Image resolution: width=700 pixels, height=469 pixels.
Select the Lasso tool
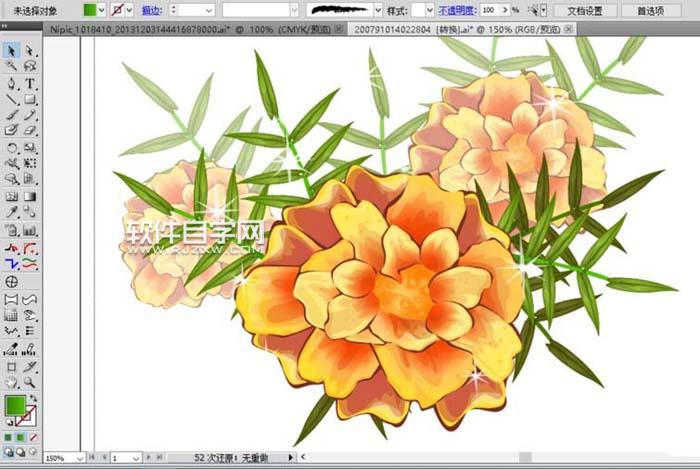(30, 66)
